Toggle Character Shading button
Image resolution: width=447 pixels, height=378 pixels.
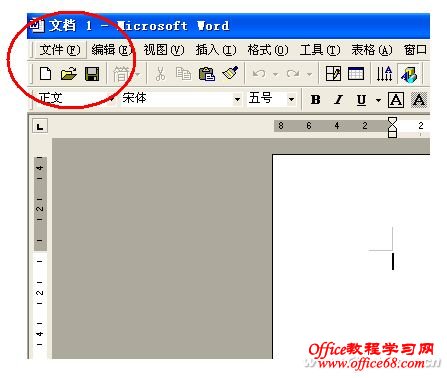coord(419,100)
